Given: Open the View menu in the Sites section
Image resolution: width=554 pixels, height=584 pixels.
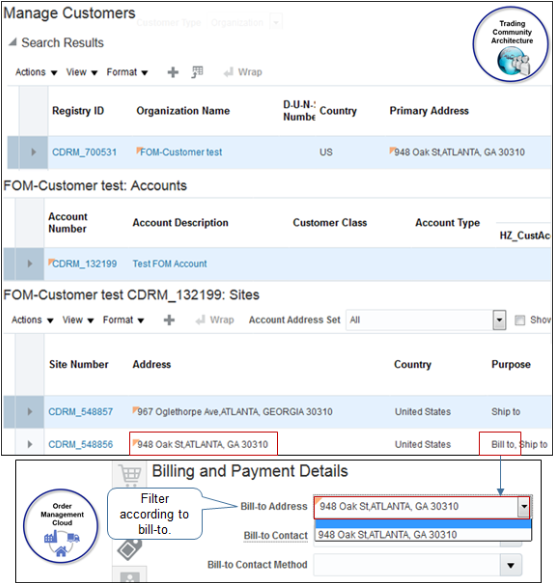Looking at the screenshot, I should (x=78, y=320).
